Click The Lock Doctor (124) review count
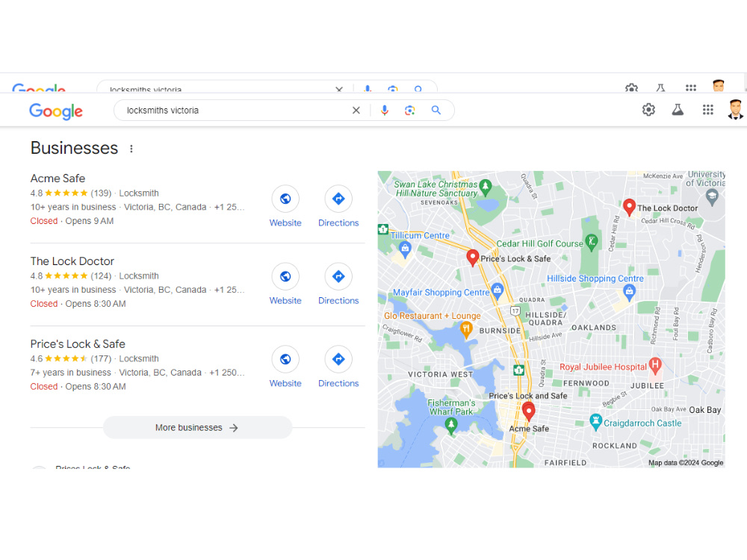This screenshot has width=747, height=560. click(x=101, y=276)
